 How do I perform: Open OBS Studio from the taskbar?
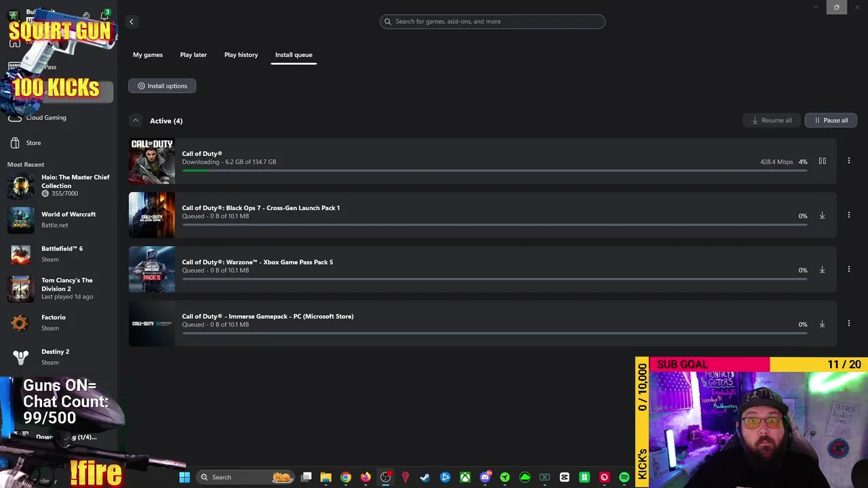coord(385,477)
